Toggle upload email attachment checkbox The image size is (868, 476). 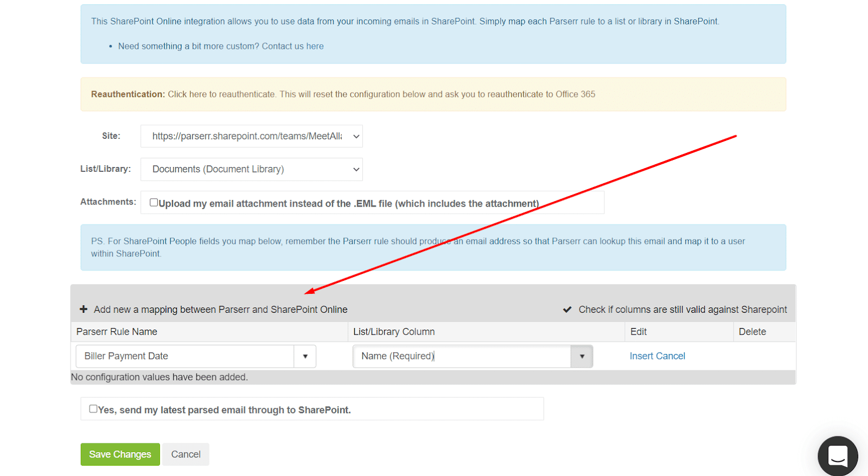pyautogui.click(x=154, y=202)
